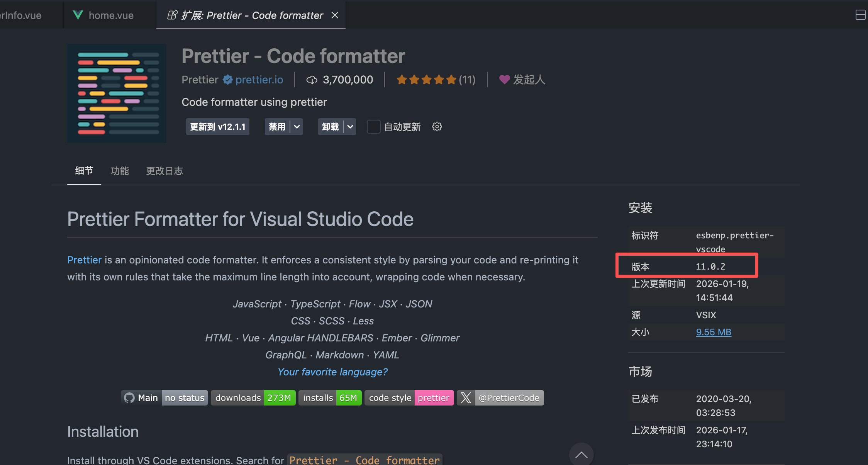Open the prettier.io publisher link
The image size is (868, 465).
[x=259, y=80]
